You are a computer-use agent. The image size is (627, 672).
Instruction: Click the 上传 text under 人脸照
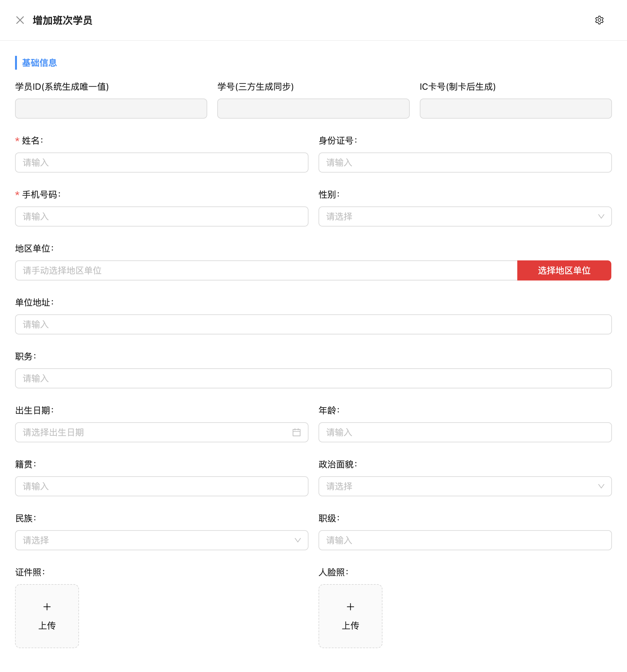point(350,625)
